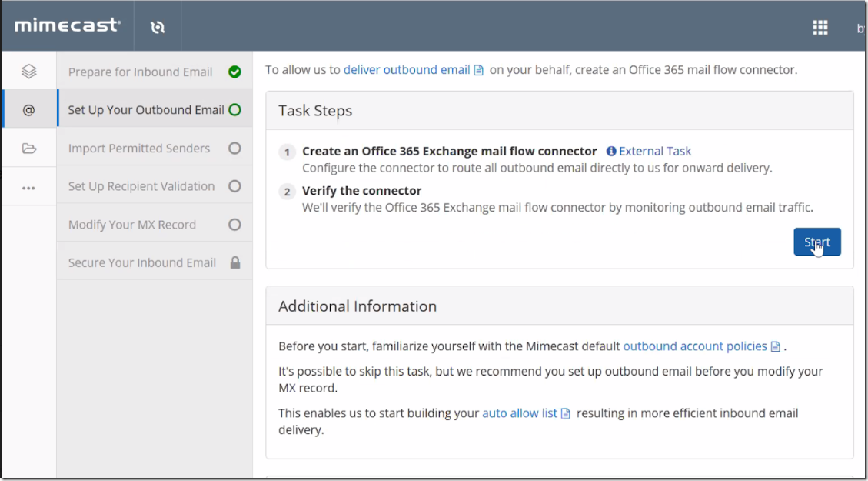Viewport: 868px width, 481px height.
Task: Click the Mimecast logo
Action: [x=68, y=25]
